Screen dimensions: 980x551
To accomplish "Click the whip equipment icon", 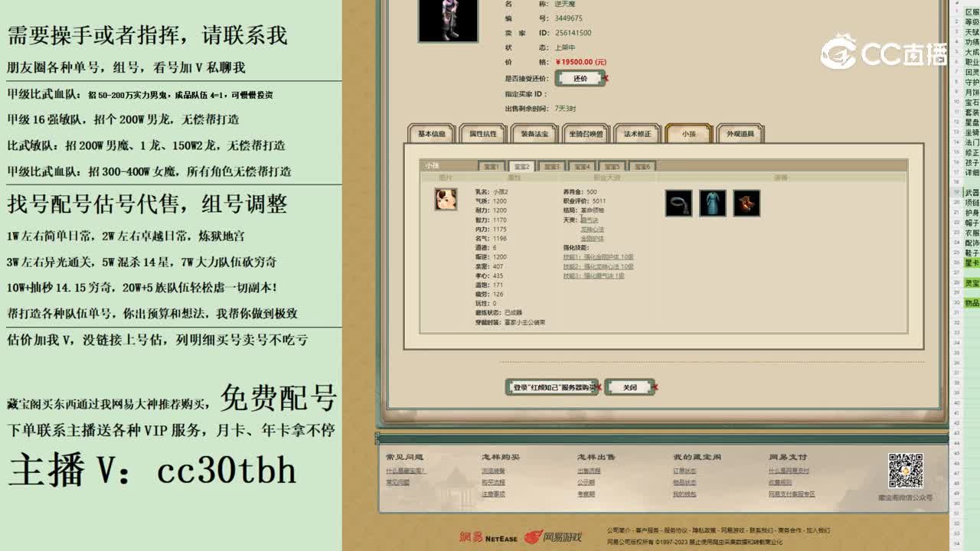I will [678, 203].
